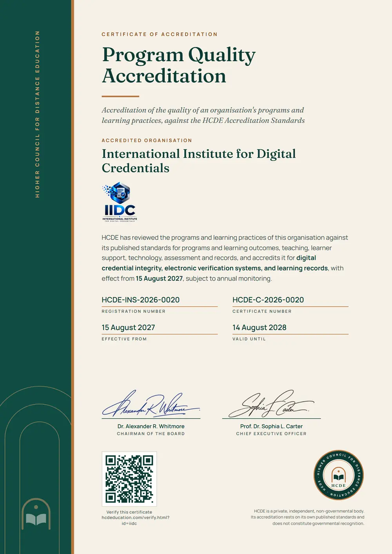Click certificate number HCDE-C-2026-0020
The image size is (392, 554).
tap(268, 300)
